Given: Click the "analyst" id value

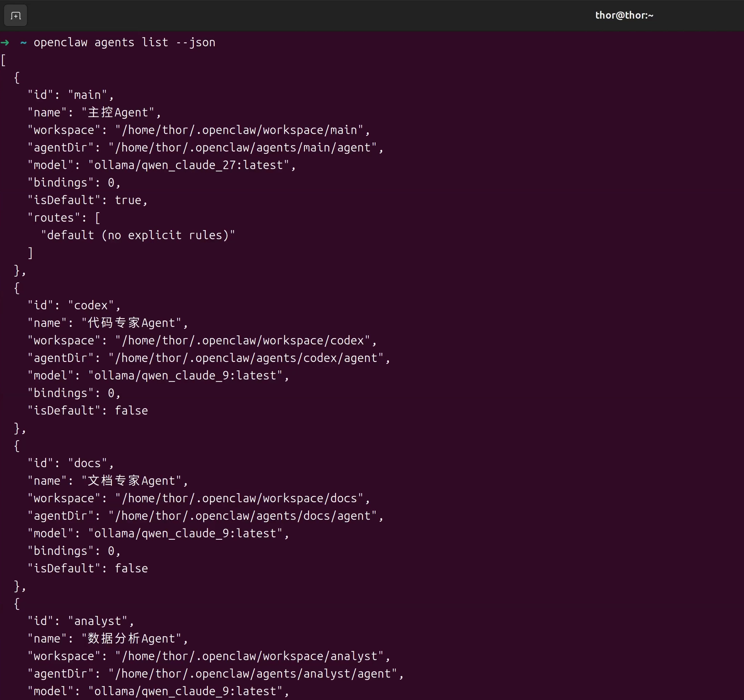Looking at the screenshot, I should click(98, 621).
